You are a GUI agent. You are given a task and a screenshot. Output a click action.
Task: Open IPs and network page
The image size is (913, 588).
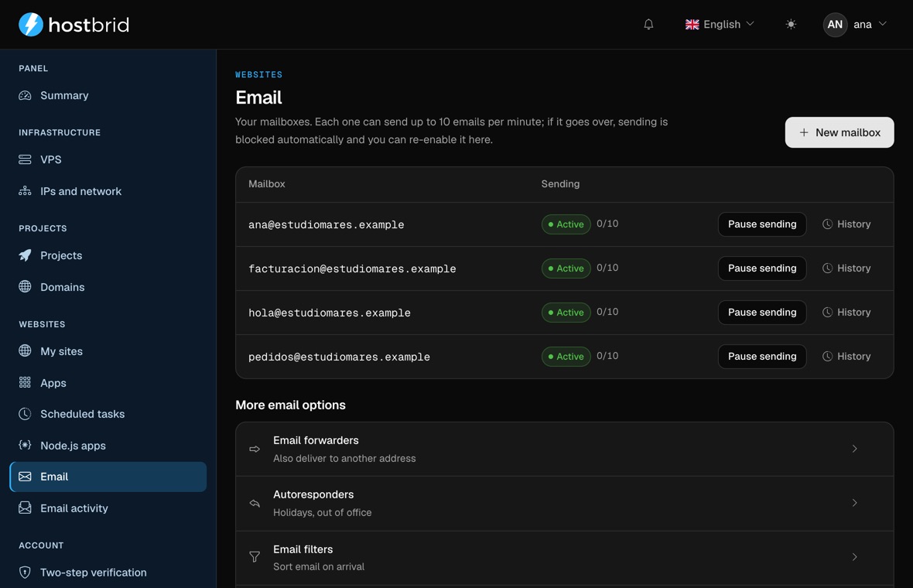click(108, 191)
